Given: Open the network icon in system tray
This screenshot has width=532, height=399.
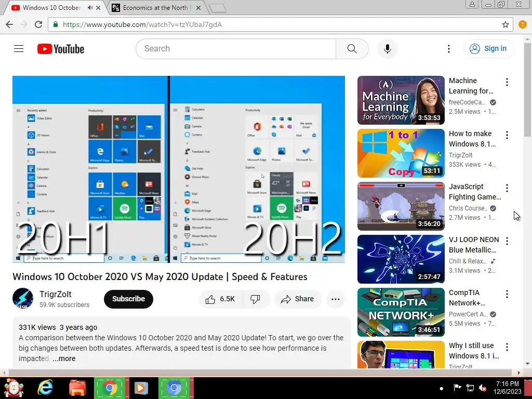Looking at the screenshot, I should [470, 388].
